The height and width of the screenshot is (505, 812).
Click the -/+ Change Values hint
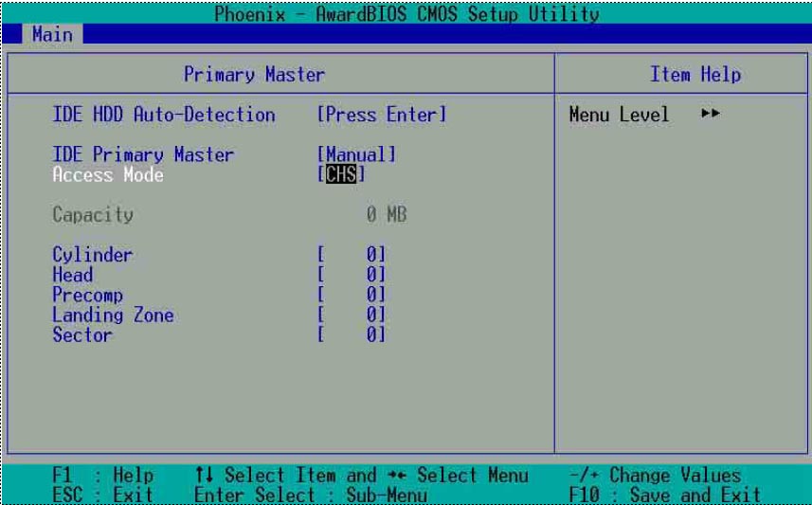[x=656, y=475]
